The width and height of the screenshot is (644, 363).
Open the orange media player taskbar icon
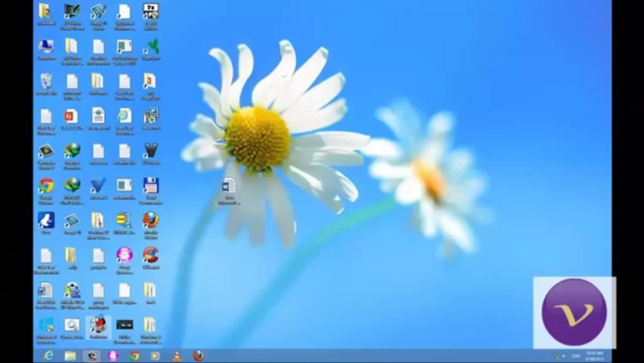click(x=155, y=356)
